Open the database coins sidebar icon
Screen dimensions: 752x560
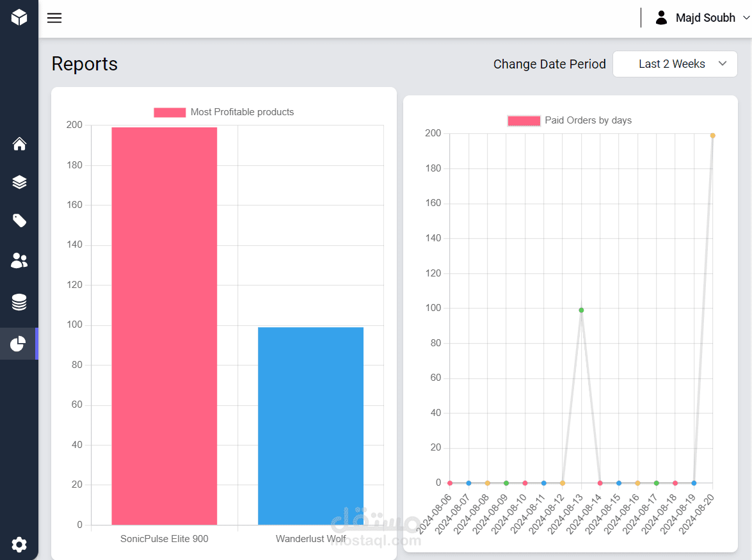point(19,302)
